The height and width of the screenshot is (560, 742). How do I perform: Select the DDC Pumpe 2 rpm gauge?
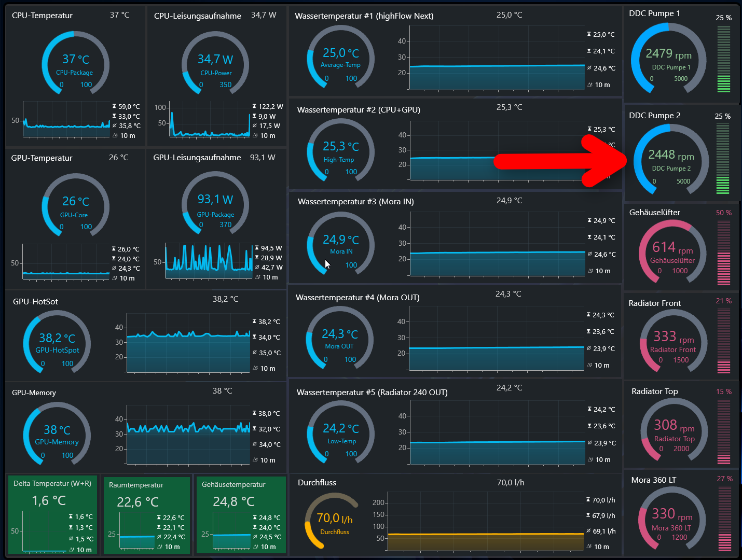pyautogui.click(x=671, y=160)
